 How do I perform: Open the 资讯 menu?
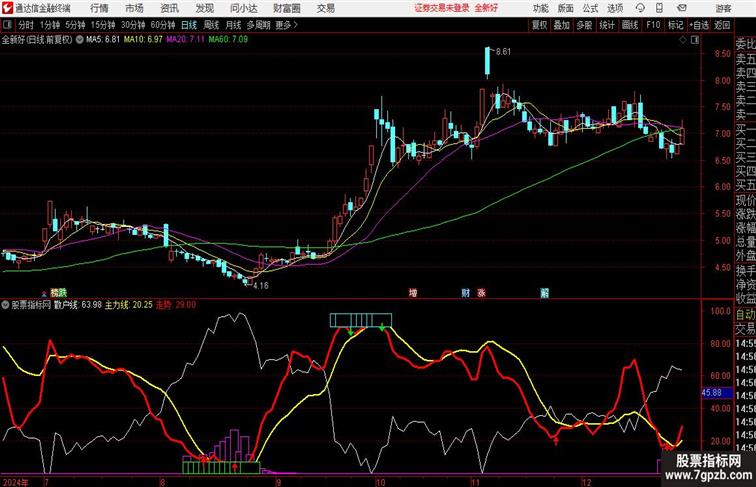coord(169,8)
